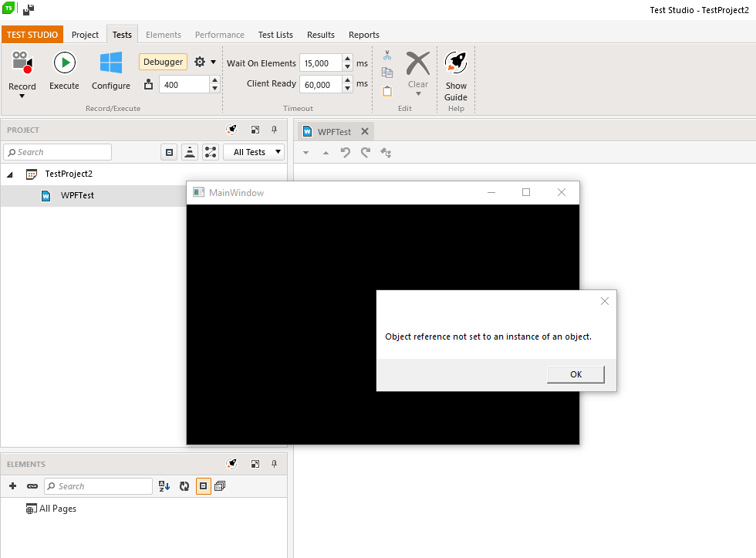The width and height of the screenshot is (756, 558).
Task: Maximize the MainWindow window
Action: point(526,192)
